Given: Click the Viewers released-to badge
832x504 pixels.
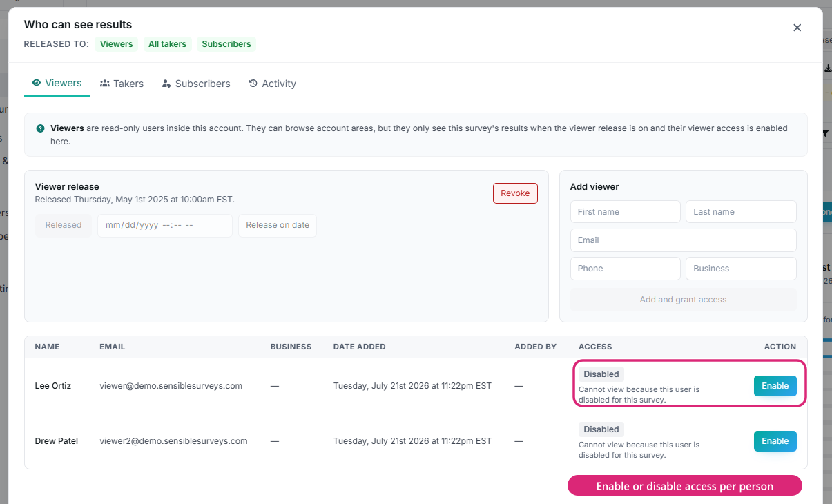Looking at the screenshot, I should click(116, 44).
